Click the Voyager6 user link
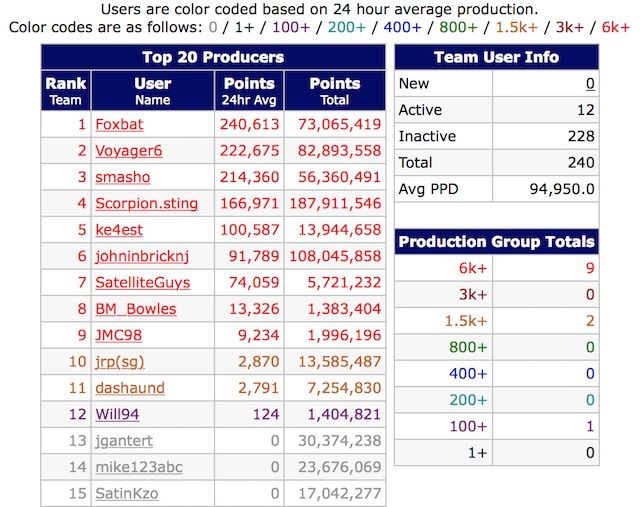640x507 pixels. coord(128,151)
